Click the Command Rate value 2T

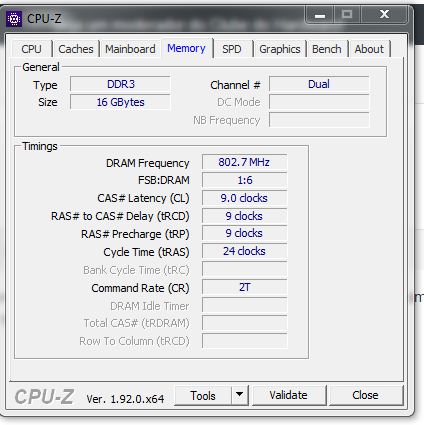244,287
